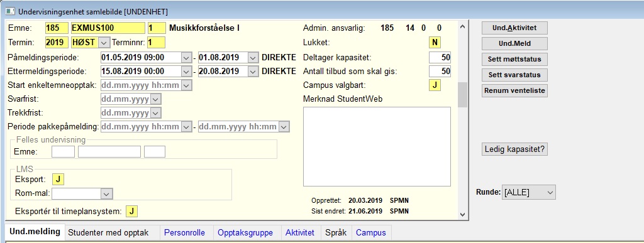
Task: Click the scroll down arrow of the form
Action: coord(462,214)
